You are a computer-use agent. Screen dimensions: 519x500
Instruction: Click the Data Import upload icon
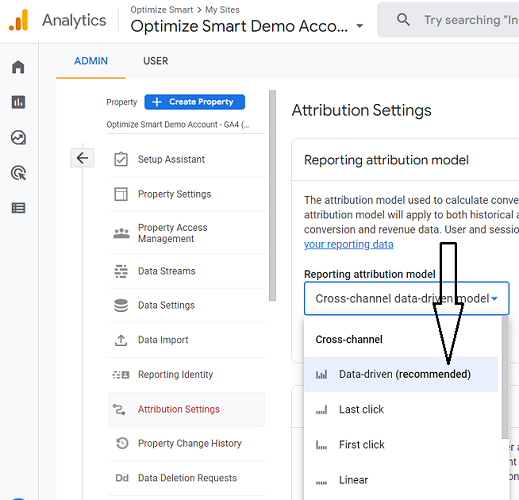click(121, 340)
